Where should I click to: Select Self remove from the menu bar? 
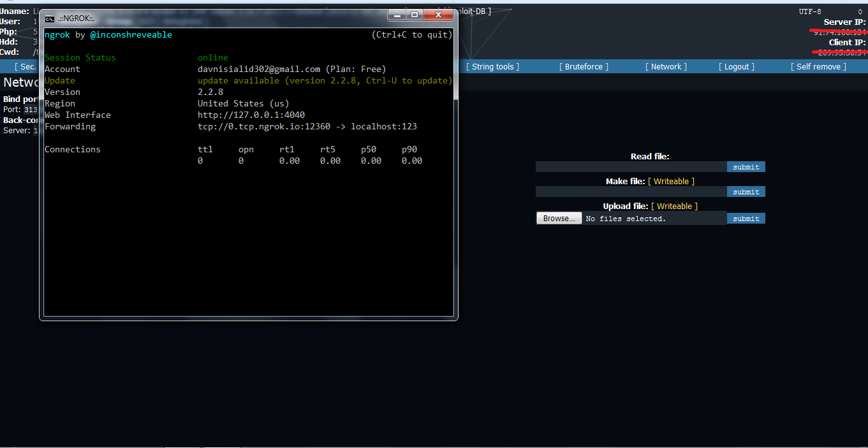tap(818, 66)
